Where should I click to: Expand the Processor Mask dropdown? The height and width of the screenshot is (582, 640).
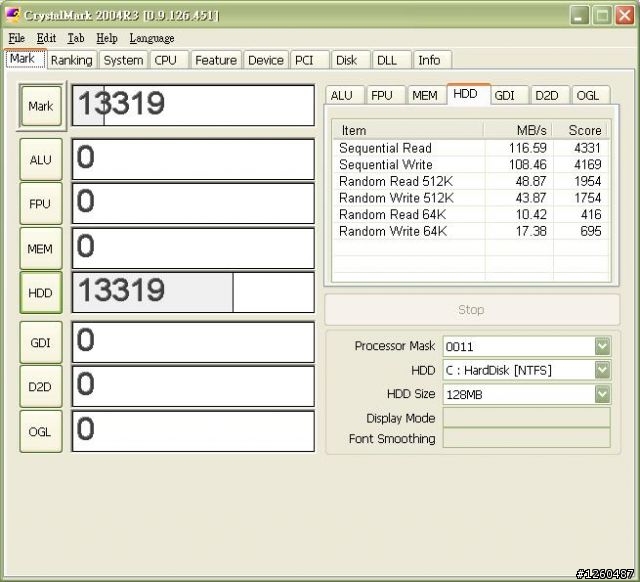tap(602, 347)
